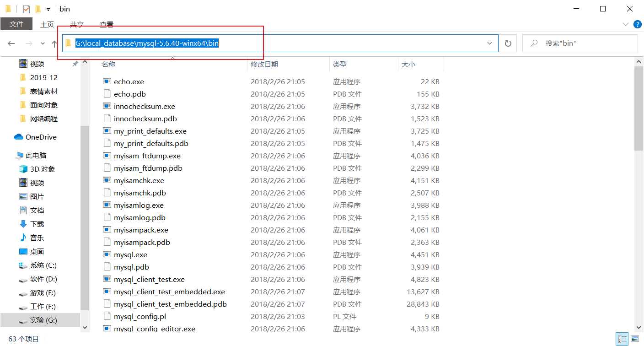This screenshot has width=644, height=346.
Task: Select myisamlog.exe icon
Action: 107,205
